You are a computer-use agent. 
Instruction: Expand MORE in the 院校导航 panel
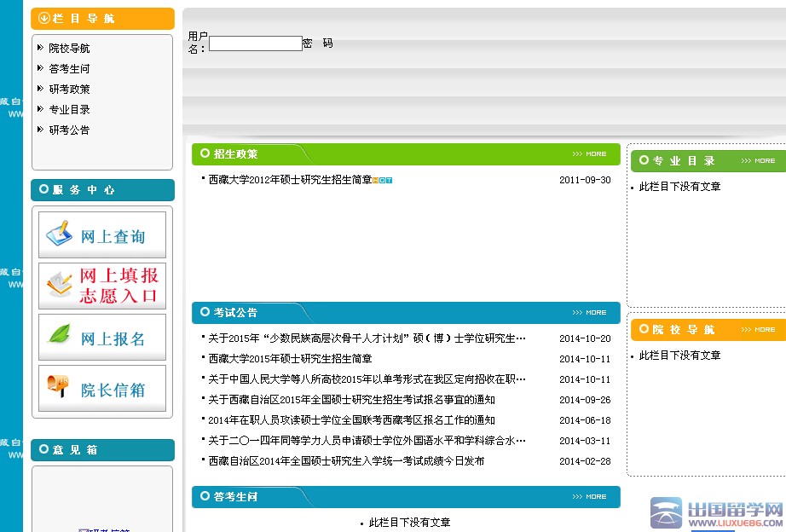pyautogui.click(x=758, y=330)
